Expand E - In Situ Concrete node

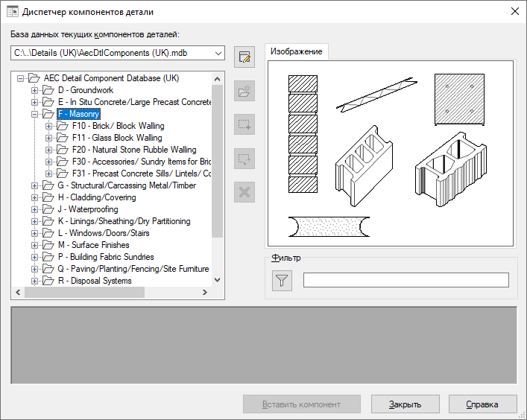pos(34,102)
